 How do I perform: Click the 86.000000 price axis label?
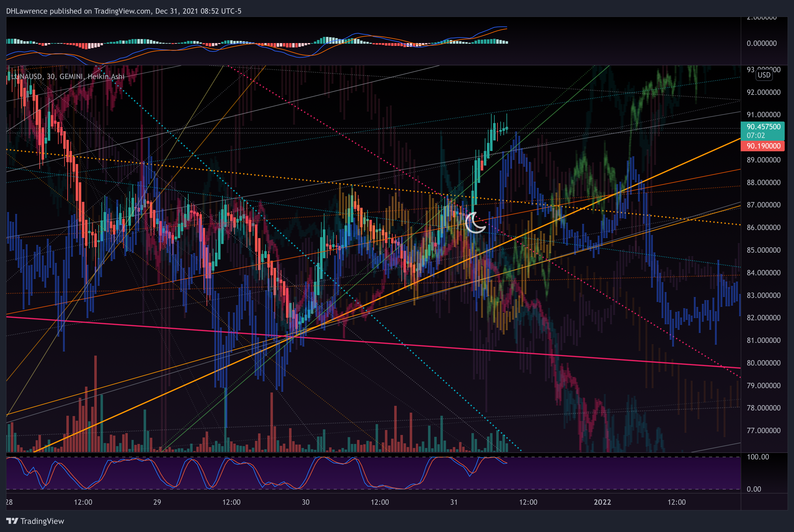click(x=763, y=227)
